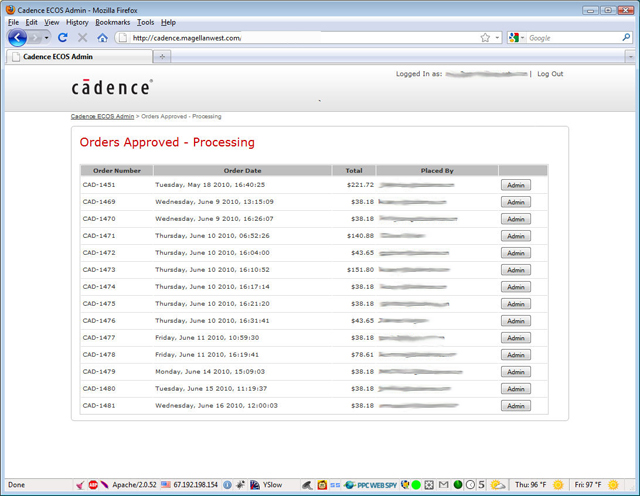Select the Cadence ECOS Admin tab
This screenshot has height=496, width=640.
pyautogui.click(x=79, y=57)
